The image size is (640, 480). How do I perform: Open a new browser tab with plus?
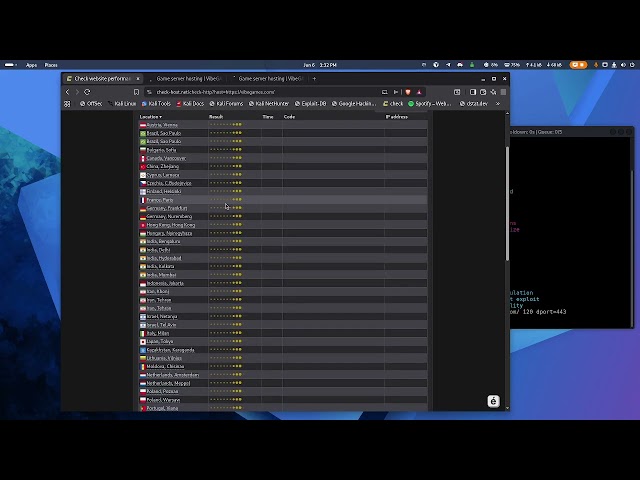coord(314,79)
